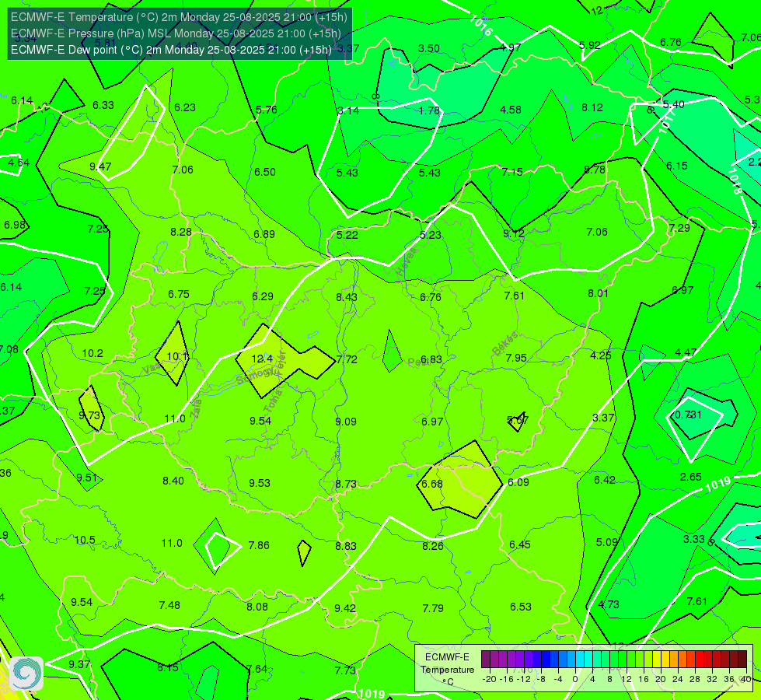Click the spiral weather logo icon
Image resolution: width=761 pixels, height=700 pixels.
pos(26,674)
